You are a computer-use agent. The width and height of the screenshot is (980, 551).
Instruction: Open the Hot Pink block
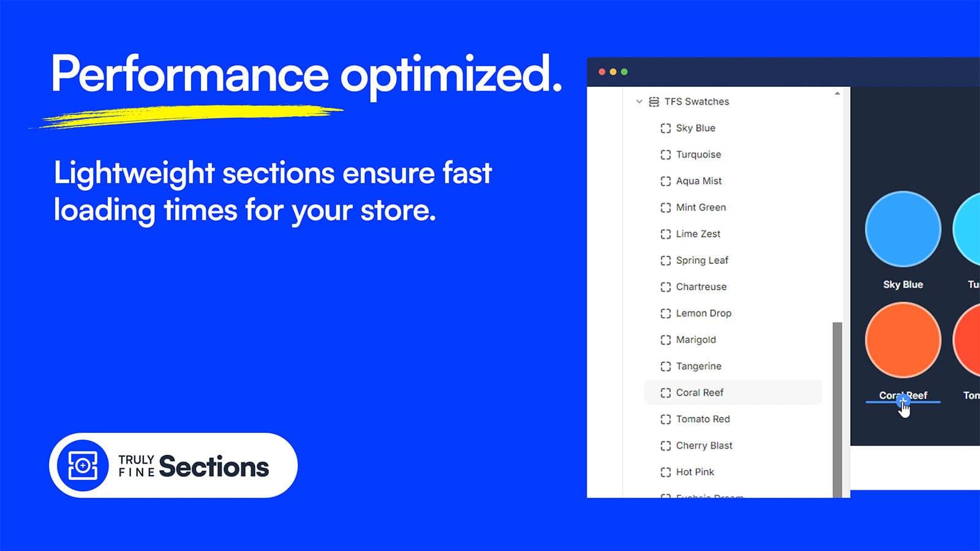695,472
